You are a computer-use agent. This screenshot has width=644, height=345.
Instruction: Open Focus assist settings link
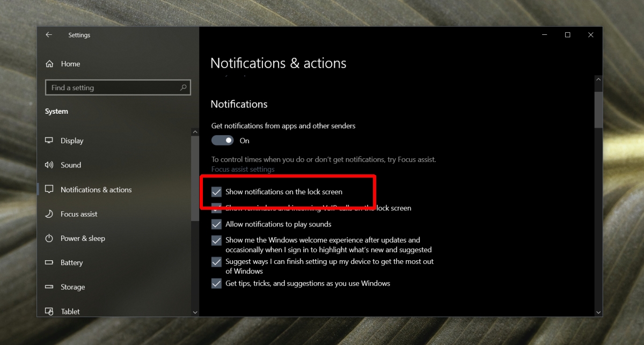pyautogui.click(x=243, y=168)
